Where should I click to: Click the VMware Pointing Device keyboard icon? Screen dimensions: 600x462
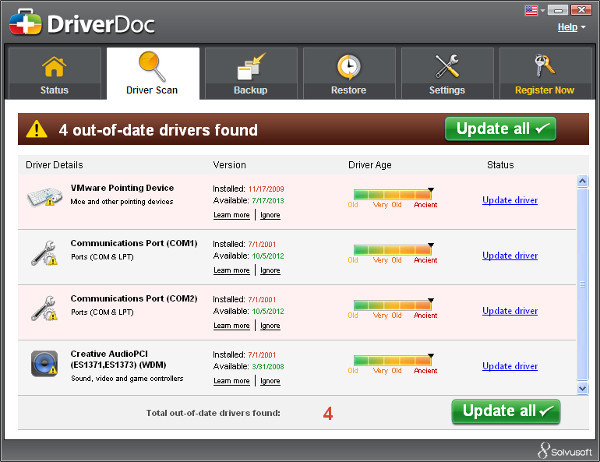[x=44, y=198]
